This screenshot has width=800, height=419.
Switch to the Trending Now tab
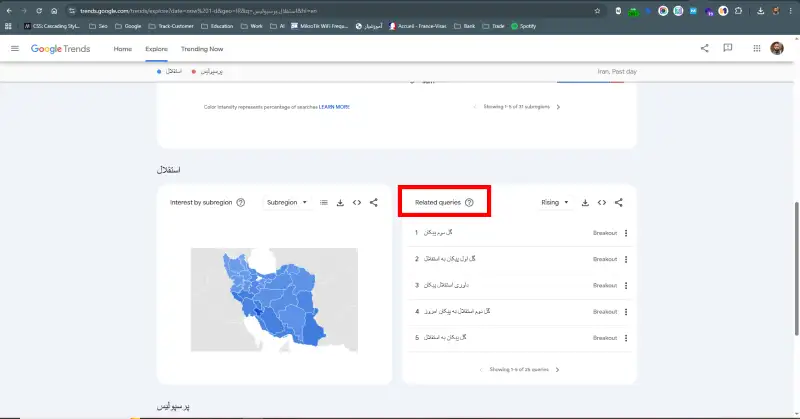[201, 49]
